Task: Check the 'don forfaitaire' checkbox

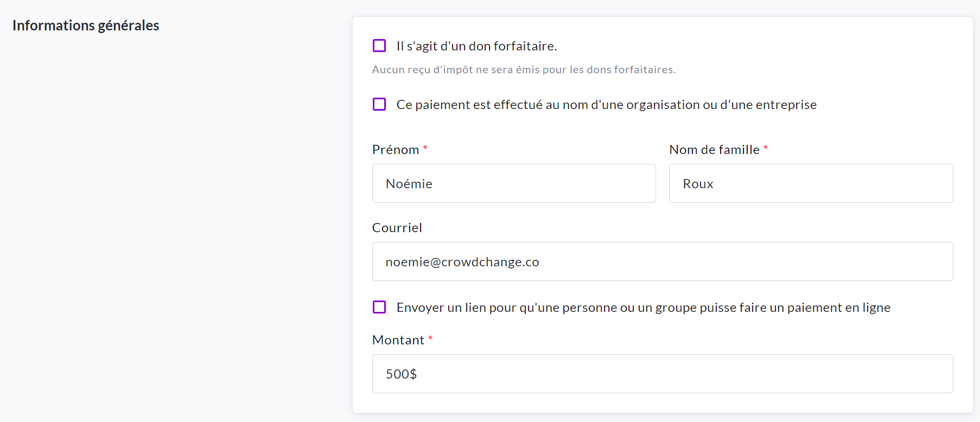Action: pos(379,46)
